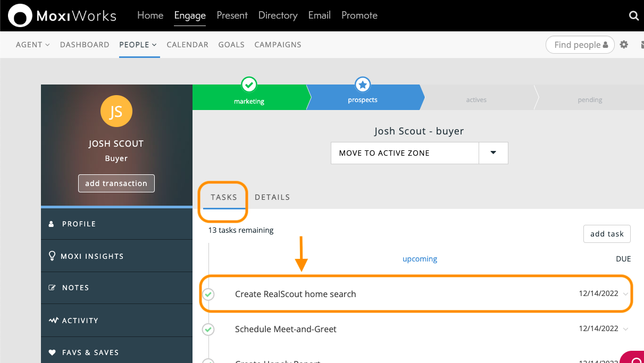Click Schedule Meet-and-Greet task title
644x363 pixels.
tap(286, 329)
